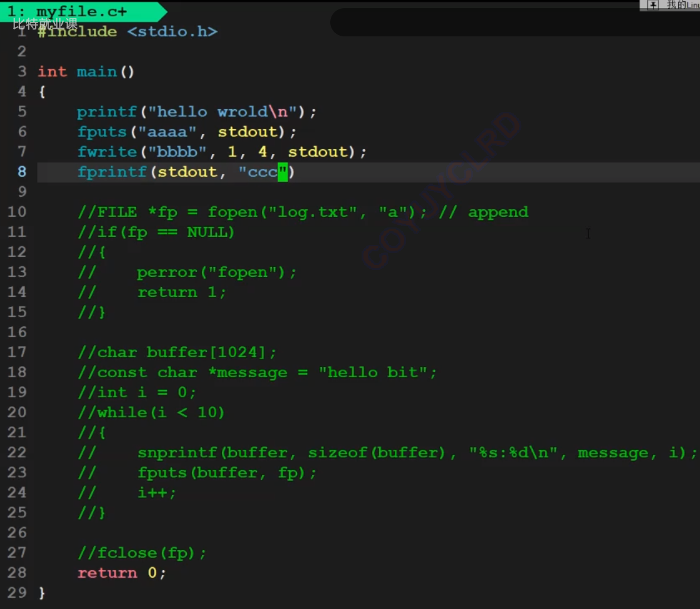Click the "bbbb" string on line 7
Viewport: 700px width, 609px height.
click(x=177, y=152)
